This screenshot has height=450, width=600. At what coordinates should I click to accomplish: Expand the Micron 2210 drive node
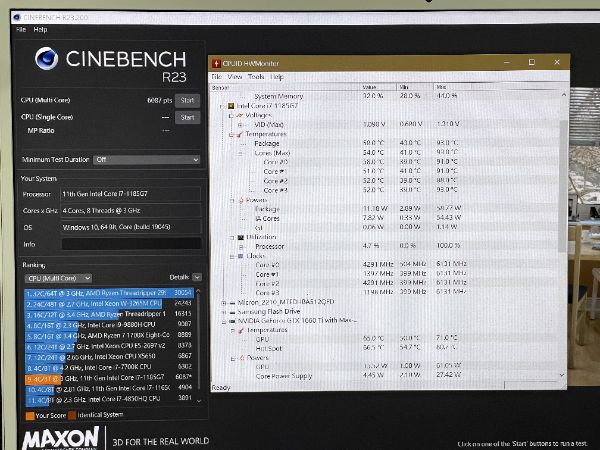[223, 303]
